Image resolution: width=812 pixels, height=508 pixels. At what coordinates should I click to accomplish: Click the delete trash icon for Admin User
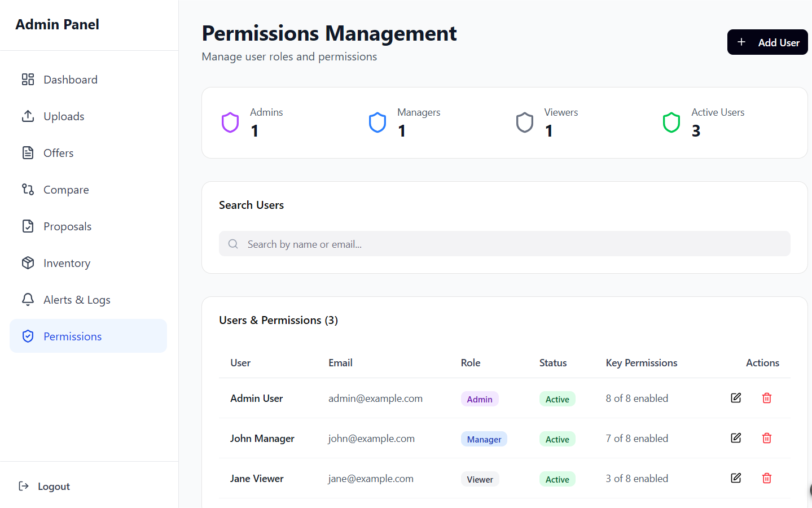766,398
